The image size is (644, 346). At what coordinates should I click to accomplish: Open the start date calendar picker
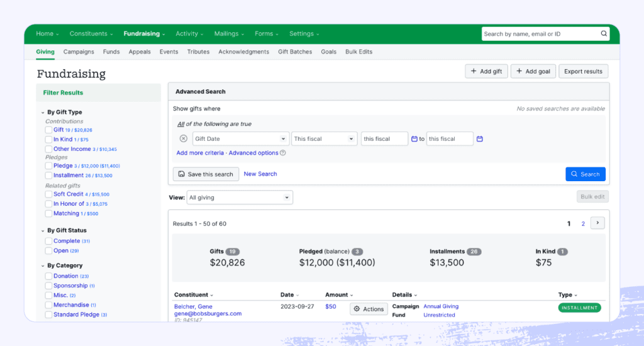coord(414,139)
